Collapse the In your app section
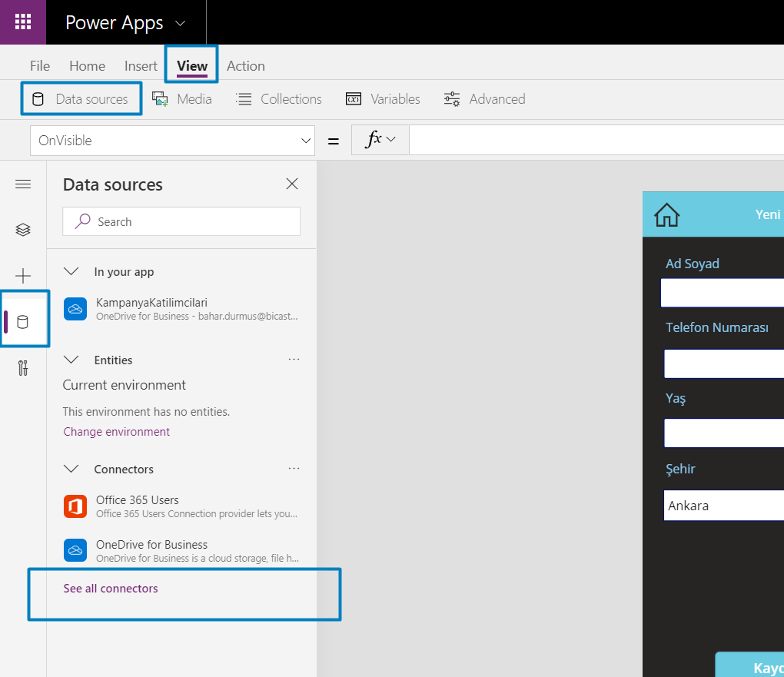The image size is (784, 677). (x=71, y=271)
